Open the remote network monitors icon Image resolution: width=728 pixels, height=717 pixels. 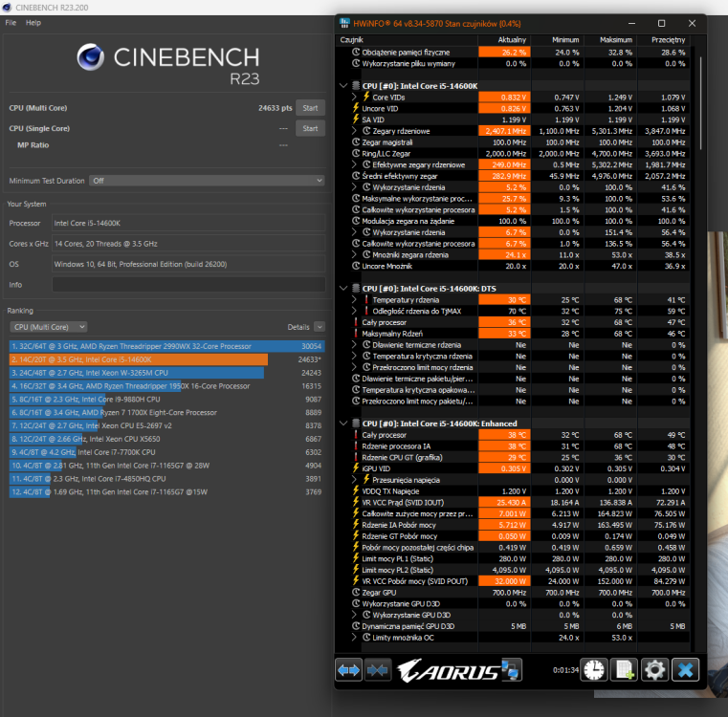pyautogui.click(x=512, y=670)
